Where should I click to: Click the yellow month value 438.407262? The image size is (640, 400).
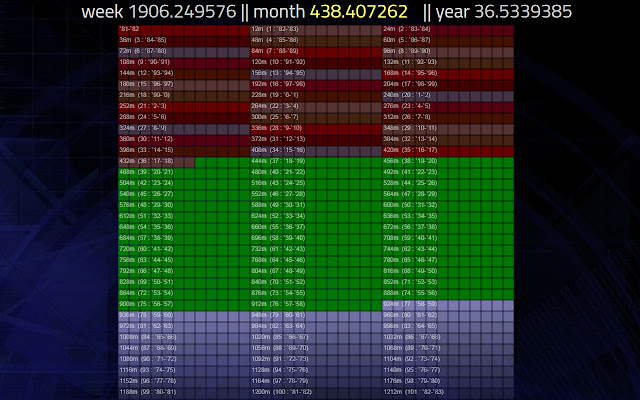(358, 11)
